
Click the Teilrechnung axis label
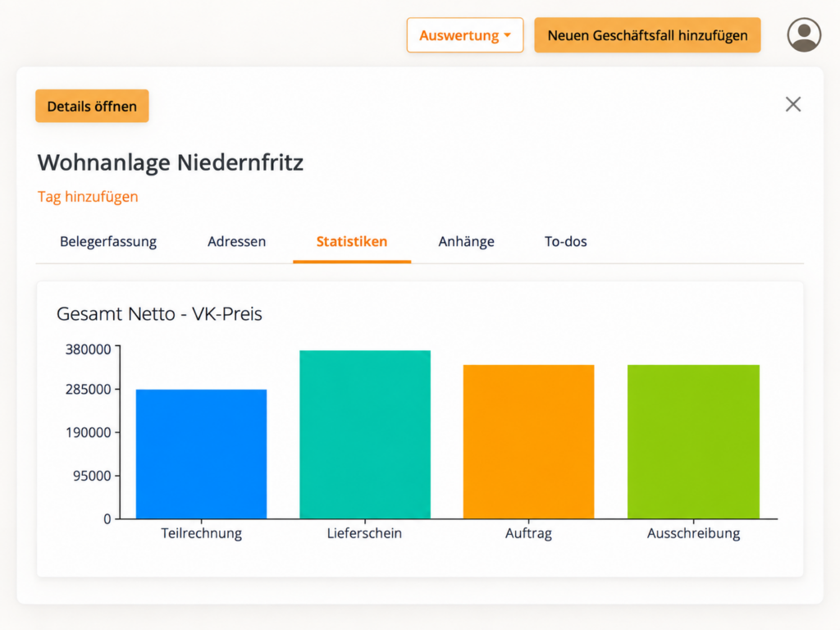pos(202,533)
